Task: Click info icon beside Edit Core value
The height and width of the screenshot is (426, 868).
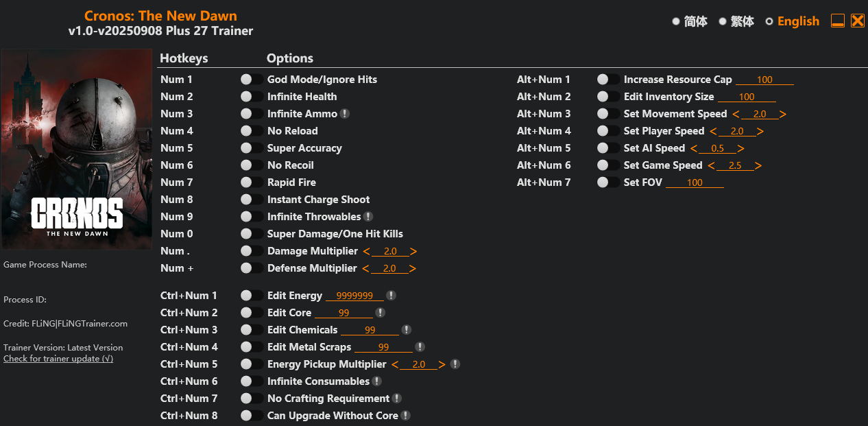Action: click(x=381, y=313)
